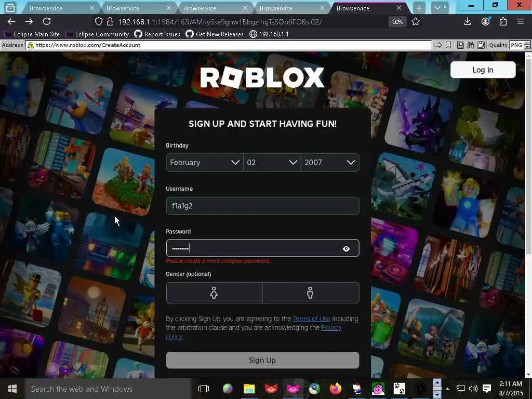
Task: Open the red fox-face taskbar app
Action: click(x=271, y=389)
